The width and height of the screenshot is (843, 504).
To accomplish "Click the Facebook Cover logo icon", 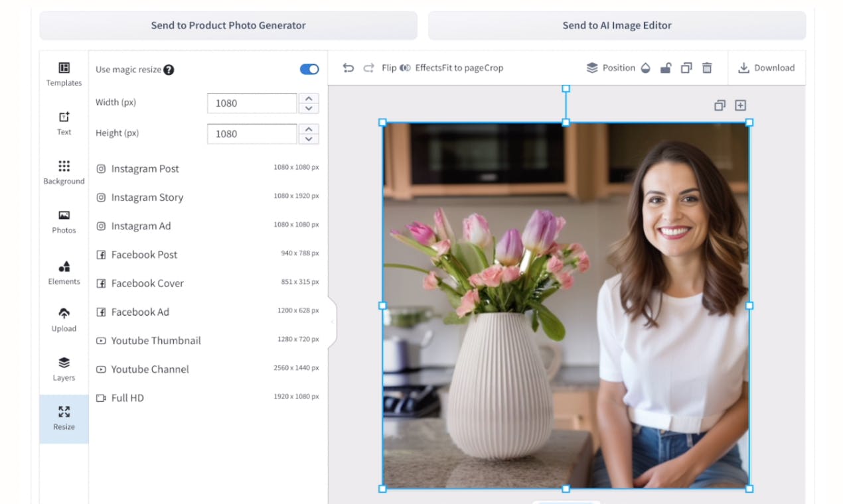I will point(101,283).
